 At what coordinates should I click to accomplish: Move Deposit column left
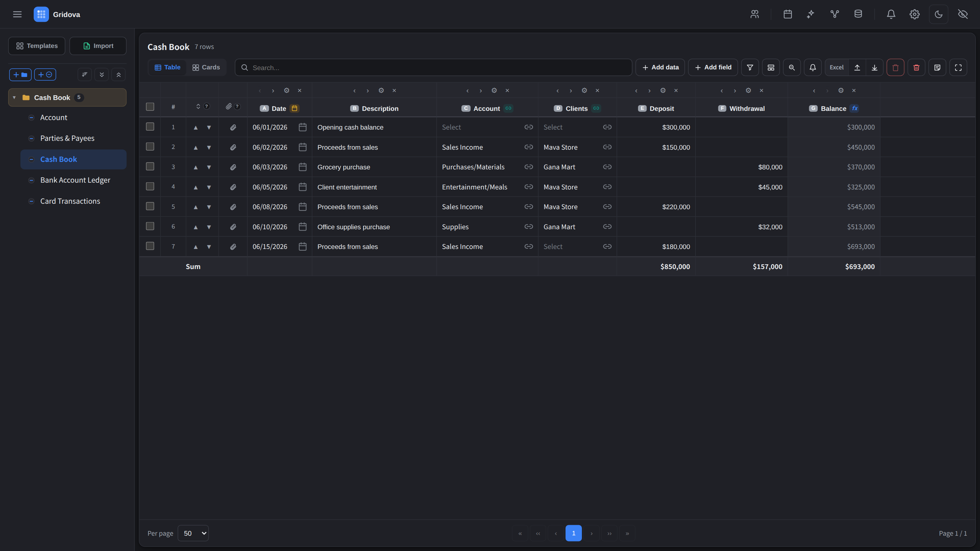[x=636, y=90]
